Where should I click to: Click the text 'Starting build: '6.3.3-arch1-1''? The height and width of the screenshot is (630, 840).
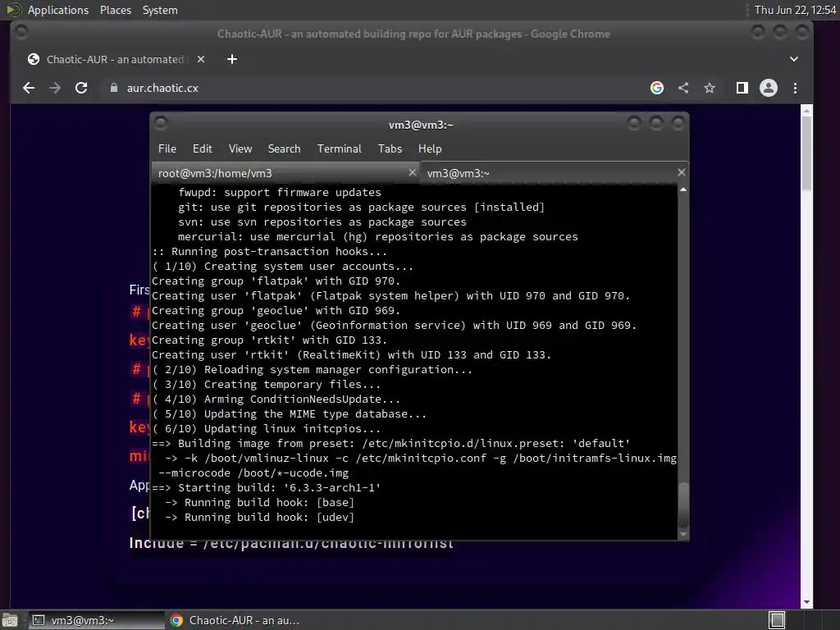click(279, 488)
